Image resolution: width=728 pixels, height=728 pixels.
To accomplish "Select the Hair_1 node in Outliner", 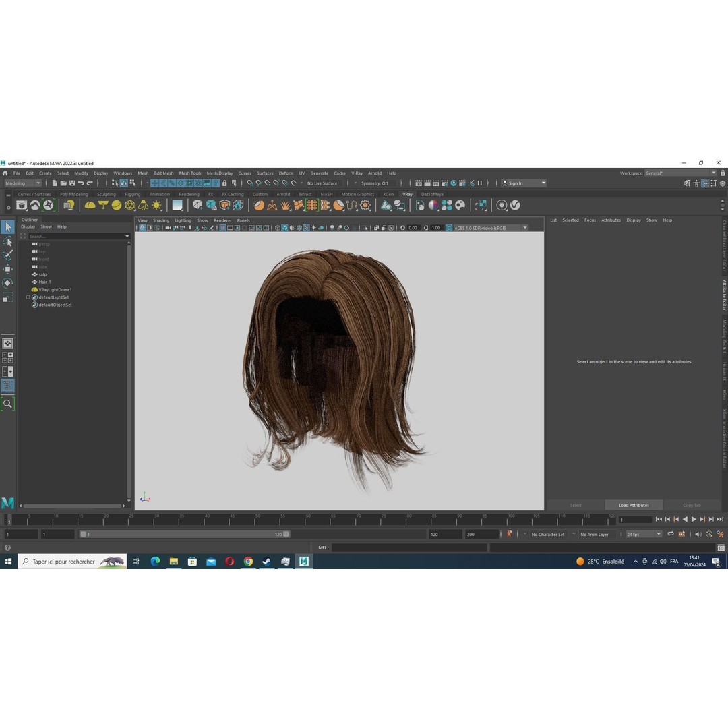I will (44, 282).
